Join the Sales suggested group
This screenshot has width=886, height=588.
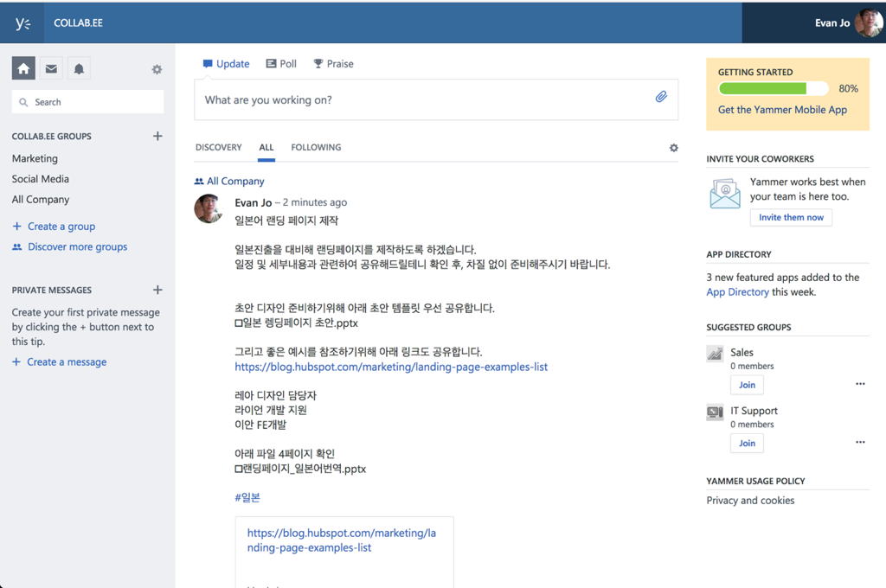(747, 385)
